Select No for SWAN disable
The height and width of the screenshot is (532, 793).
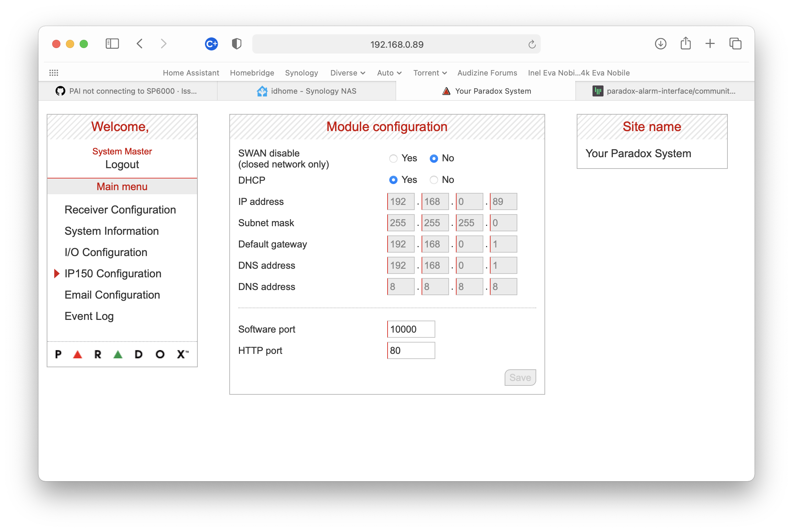434,158
